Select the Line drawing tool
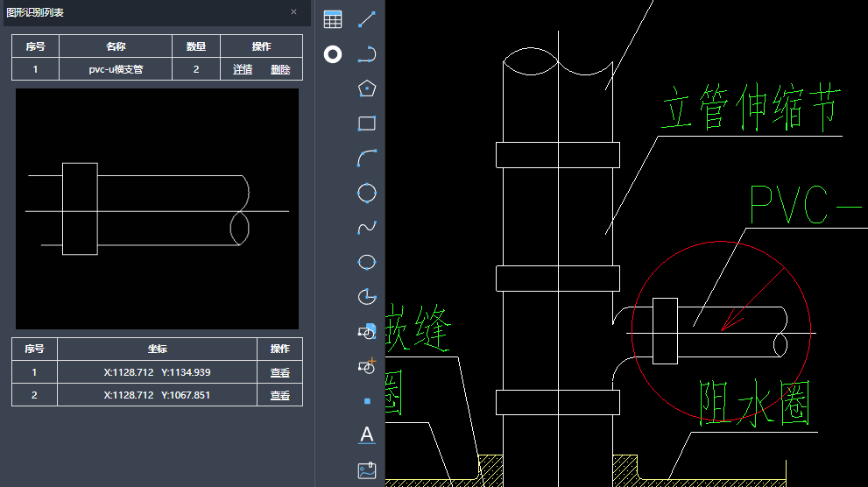This screenshot has width=868, height=487. [367, 19]
